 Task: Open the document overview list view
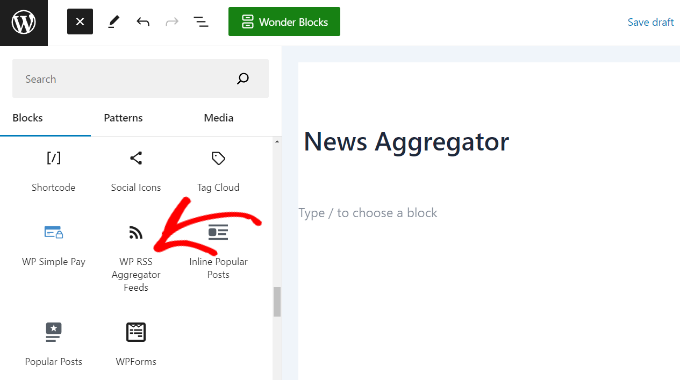[201, 22]
